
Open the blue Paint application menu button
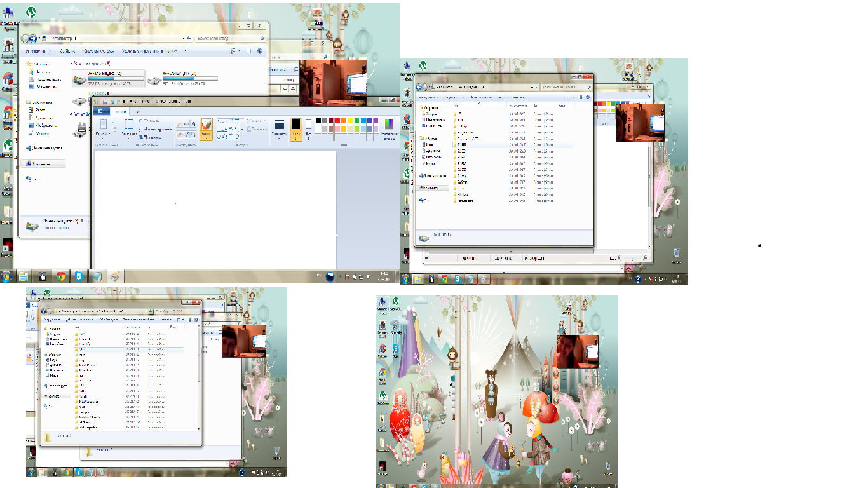(x=102, y=111)
